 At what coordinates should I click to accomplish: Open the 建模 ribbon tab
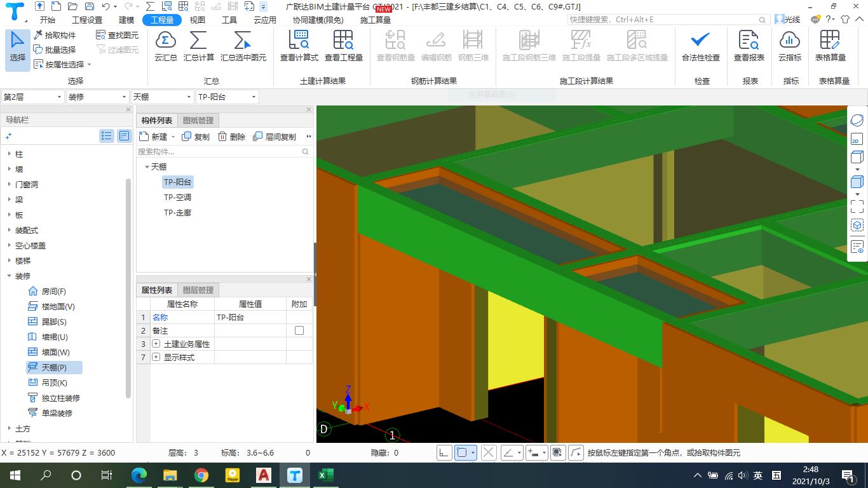[x=126, y=20]
